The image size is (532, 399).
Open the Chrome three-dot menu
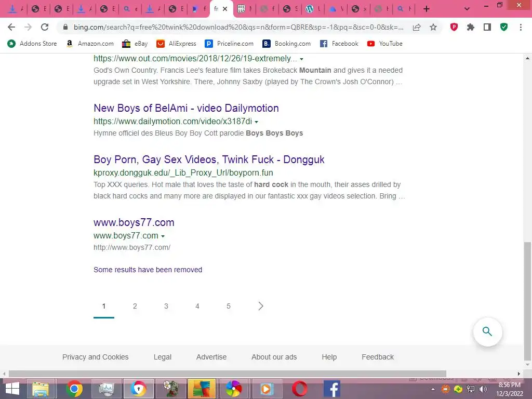pyautogui.click(x=521, y=27)
